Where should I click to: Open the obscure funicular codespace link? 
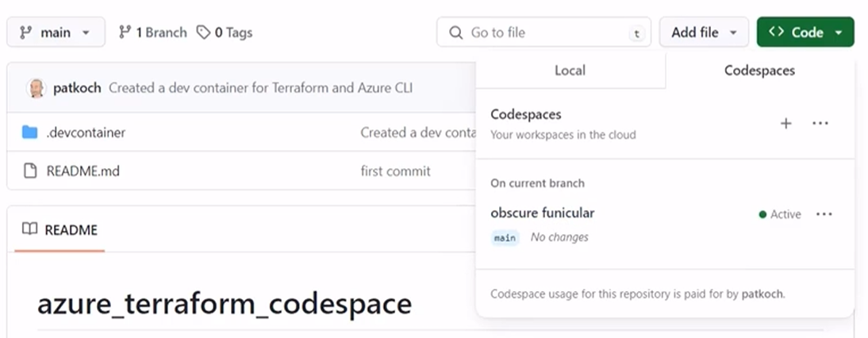coord(542,213)
